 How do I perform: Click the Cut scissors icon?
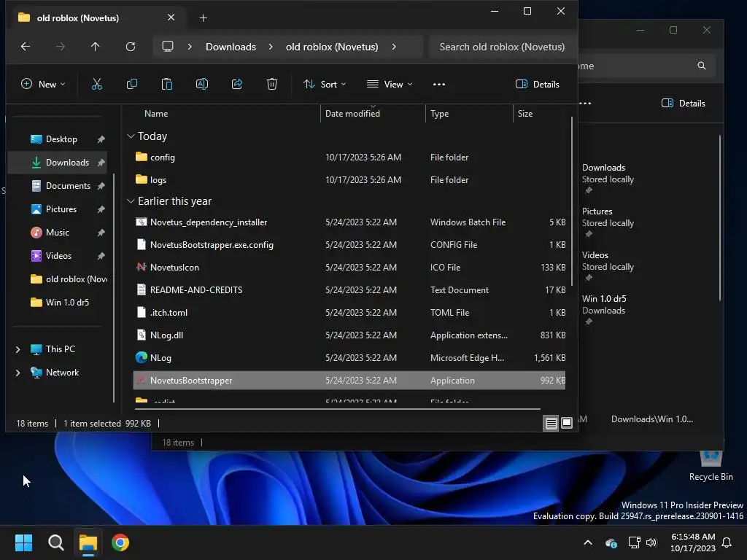(x=97, y=85)
